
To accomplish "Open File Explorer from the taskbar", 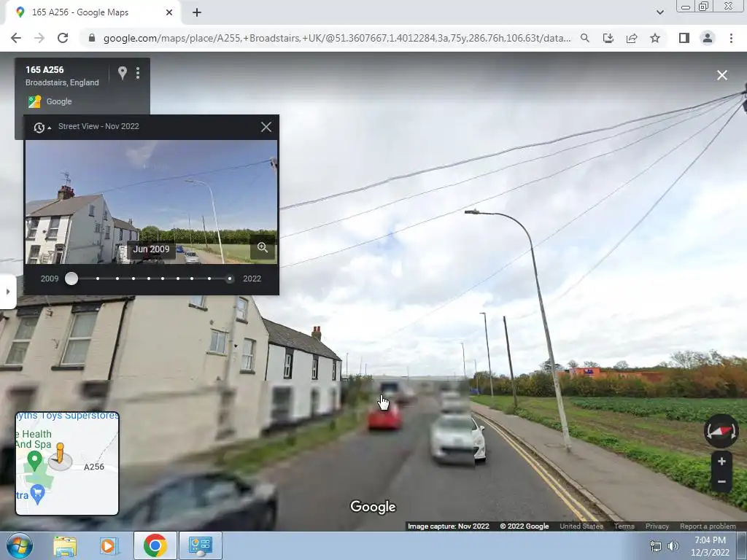I will click(x=65, y=545).
